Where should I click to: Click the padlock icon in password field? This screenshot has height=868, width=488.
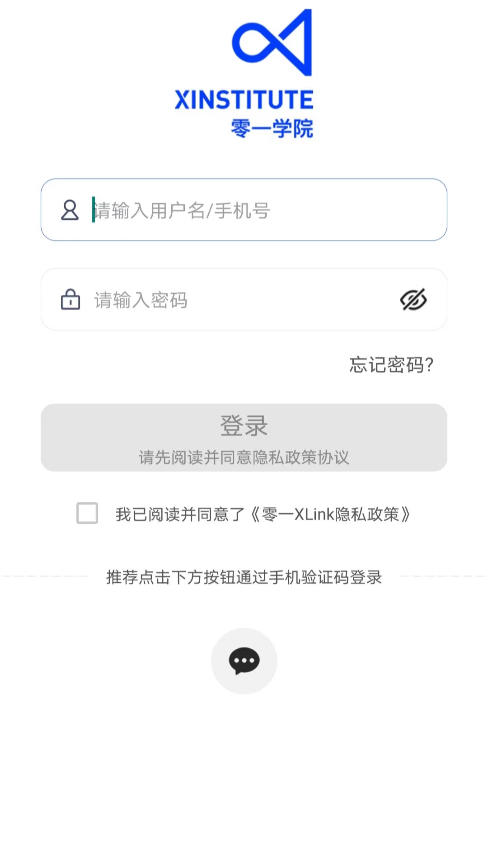tap(70, 299)
